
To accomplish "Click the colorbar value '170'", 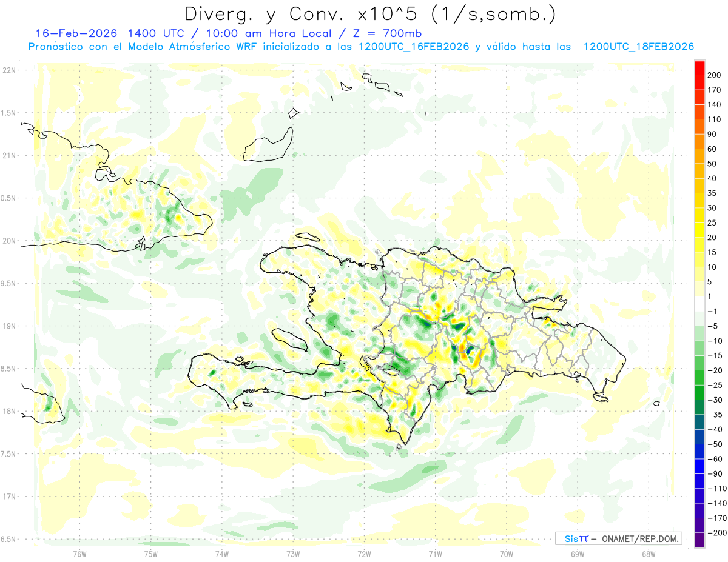I will tap(714, 90).
